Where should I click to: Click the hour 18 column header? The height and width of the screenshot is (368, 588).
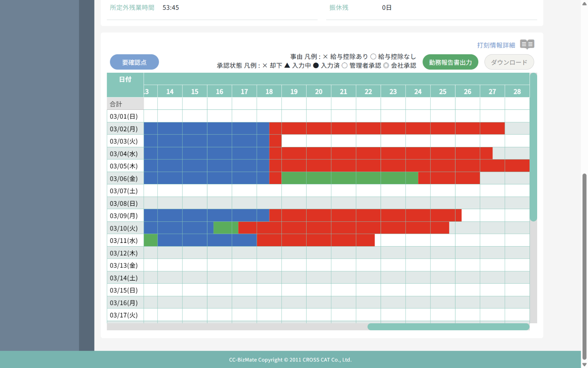coord(269,92)
